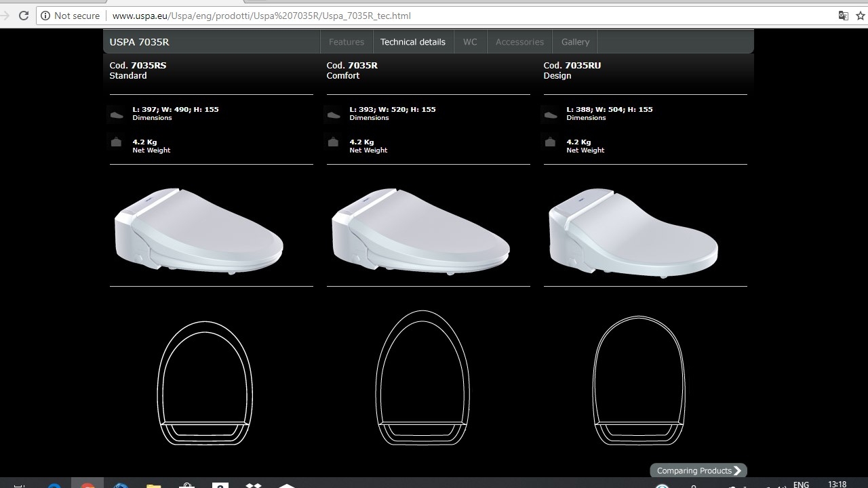This screenshot has width=868, height=488.
Task: Click the Design seat outline diagram
Action: [639, 380]
